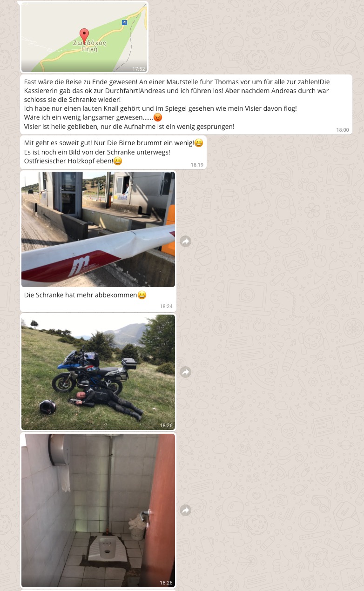Click the 18:24 caption timestamp
364x591 pixels.
tap(166, 306)
